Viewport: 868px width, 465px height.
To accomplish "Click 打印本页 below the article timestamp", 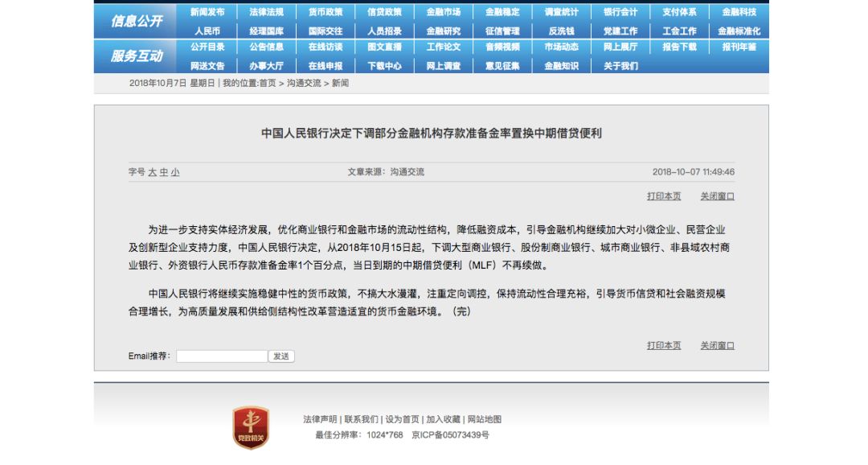I will 664,196.
